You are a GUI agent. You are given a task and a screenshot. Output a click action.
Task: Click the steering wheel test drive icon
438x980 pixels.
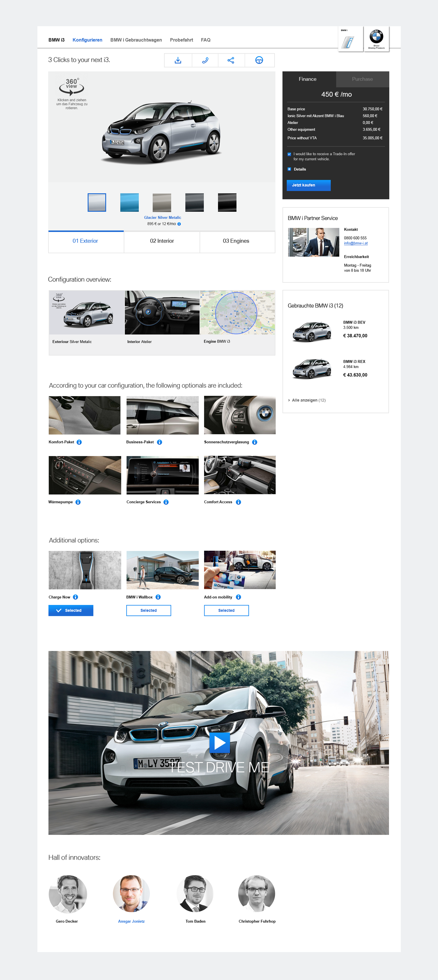coord(260,60)
